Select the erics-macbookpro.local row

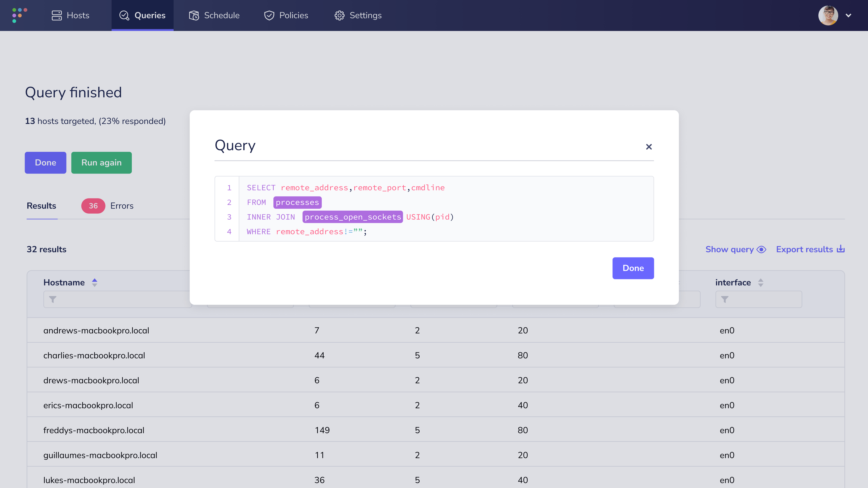pyautogui.click(x=436, y=405)
